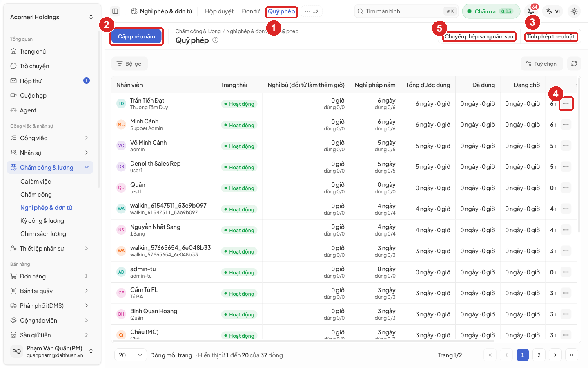Open row actions for Minh Cảnh
Image resolution: width=588 pixels, height=368 pixels.
tap(566, 125)
